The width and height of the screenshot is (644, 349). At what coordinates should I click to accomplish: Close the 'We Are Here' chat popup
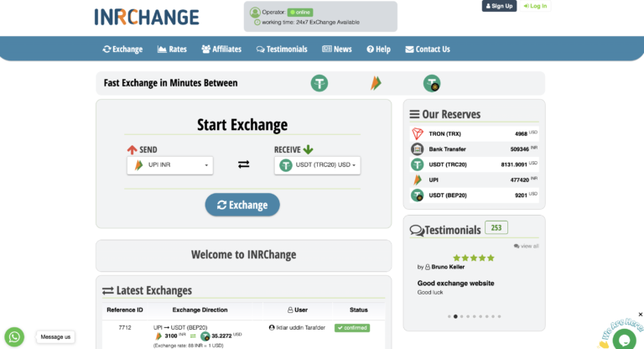click(641, 315)
